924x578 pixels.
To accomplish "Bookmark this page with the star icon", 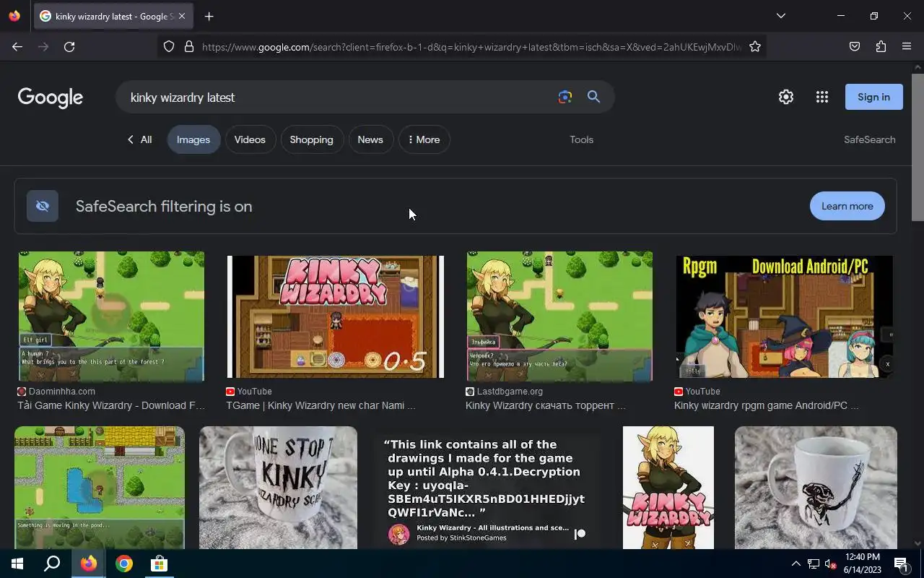I will tap(755, 46).
